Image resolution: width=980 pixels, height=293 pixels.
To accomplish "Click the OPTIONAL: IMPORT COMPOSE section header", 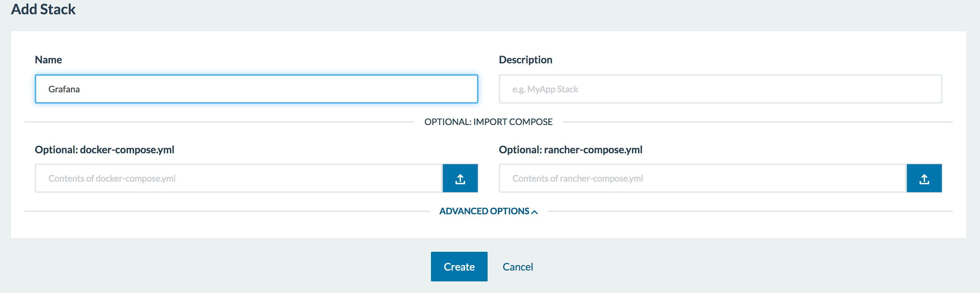I will (x=489, y=122).
